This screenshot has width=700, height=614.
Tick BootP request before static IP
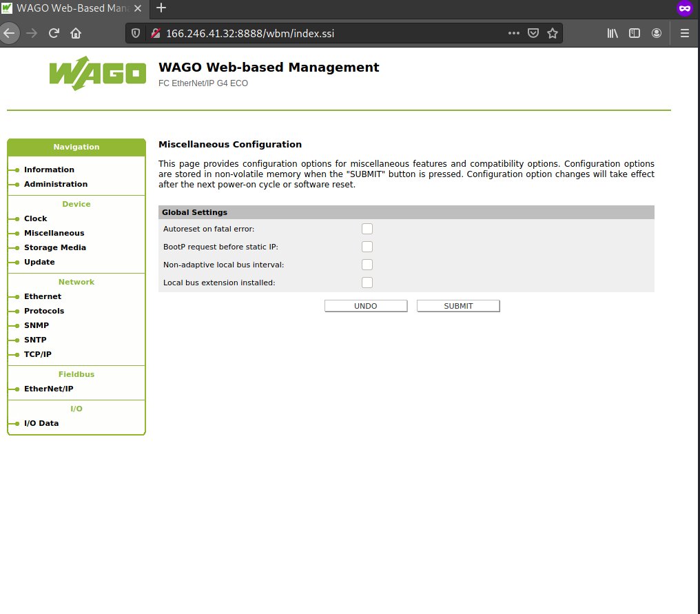(367, 247)
